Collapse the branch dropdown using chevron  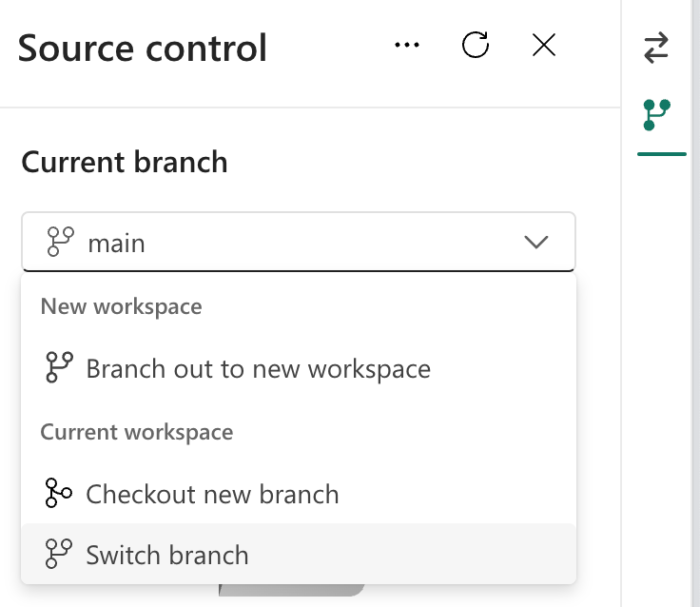[x=536, y=243]
